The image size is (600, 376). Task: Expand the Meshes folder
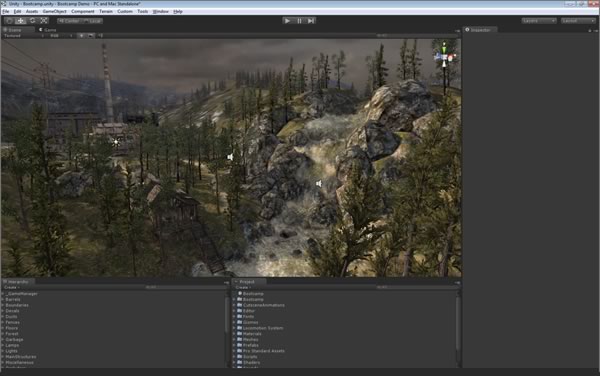tap(234, 340)
